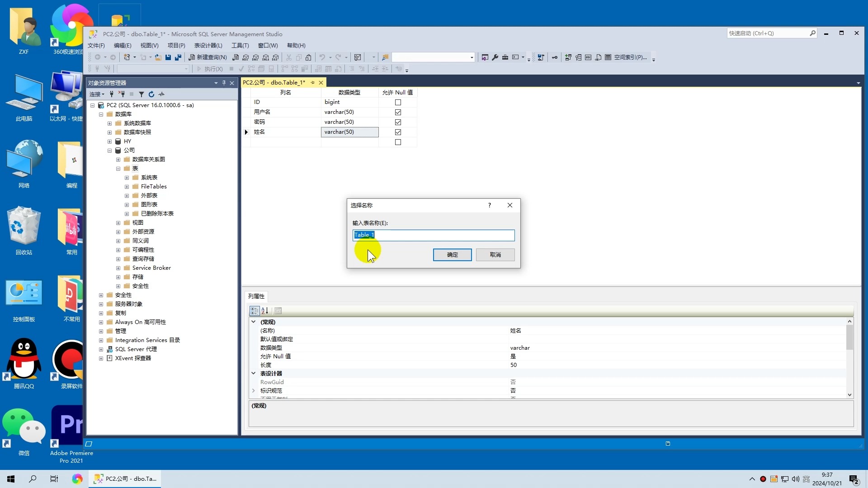Click the DMX query icon
This screenshot has width=868, height=488.
click(255, 57)
